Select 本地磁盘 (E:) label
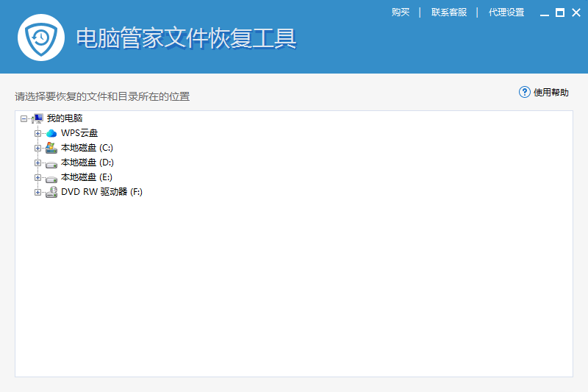This screenshot has width=588, height=392. 87,177
